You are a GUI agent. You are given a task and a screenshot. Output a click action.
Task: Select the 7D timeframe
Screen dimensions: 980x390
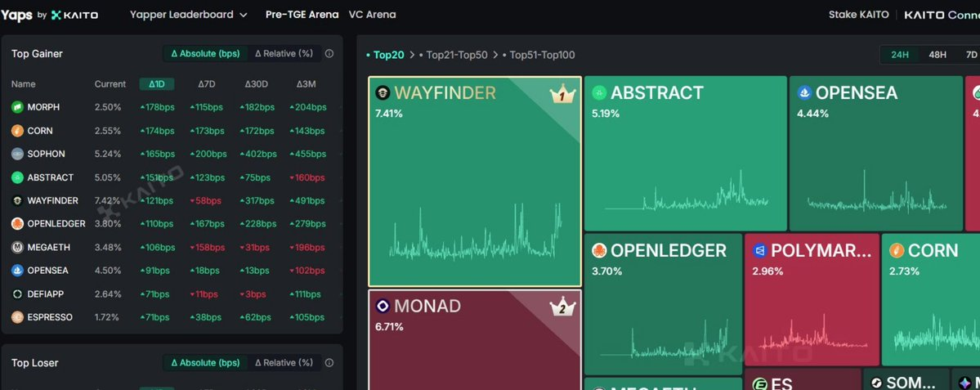[x=971, y=55]
